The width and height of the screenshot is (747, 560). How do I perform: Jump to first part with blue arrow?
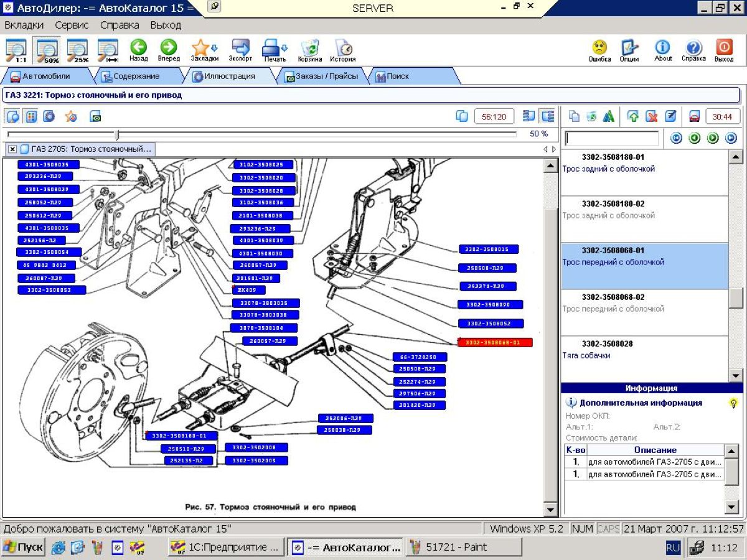click(x=677, y=138)
